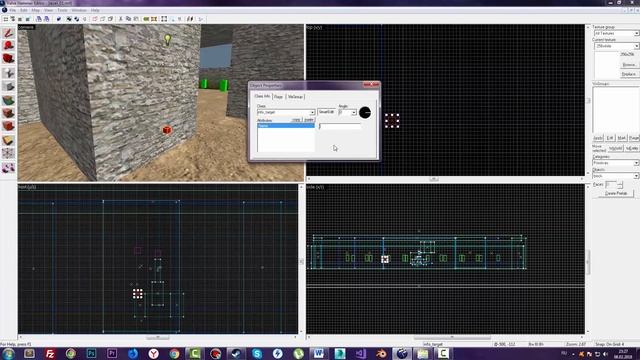Click the Group selection icon

click(x=69, y=19)
